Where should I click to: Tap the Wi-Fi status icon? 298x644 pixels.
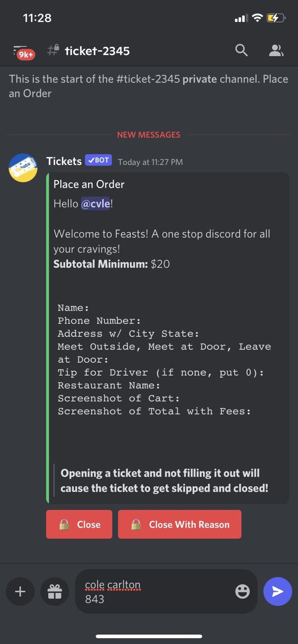(257, 18)
